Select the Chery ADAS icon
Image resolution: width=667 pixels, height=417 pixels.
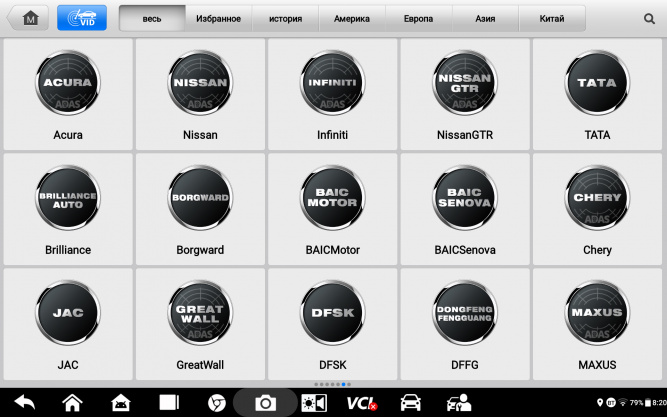coord(597,198)
